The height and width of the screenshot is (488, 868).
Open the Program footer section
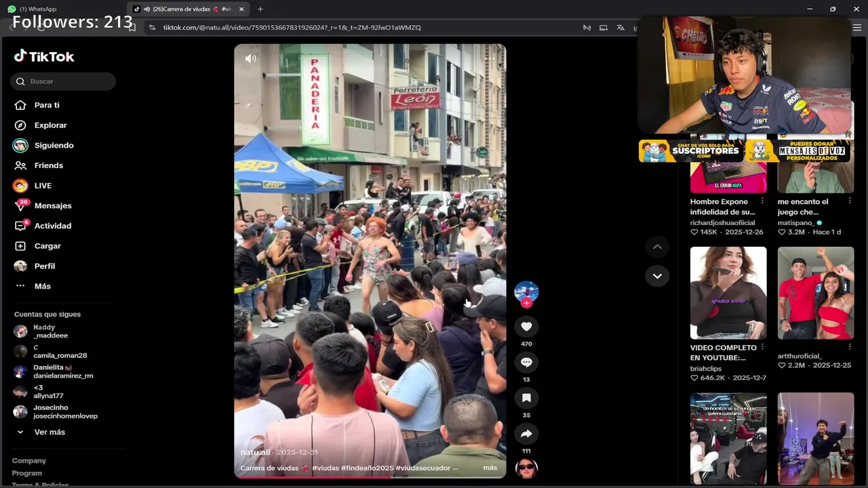[26, 473]
